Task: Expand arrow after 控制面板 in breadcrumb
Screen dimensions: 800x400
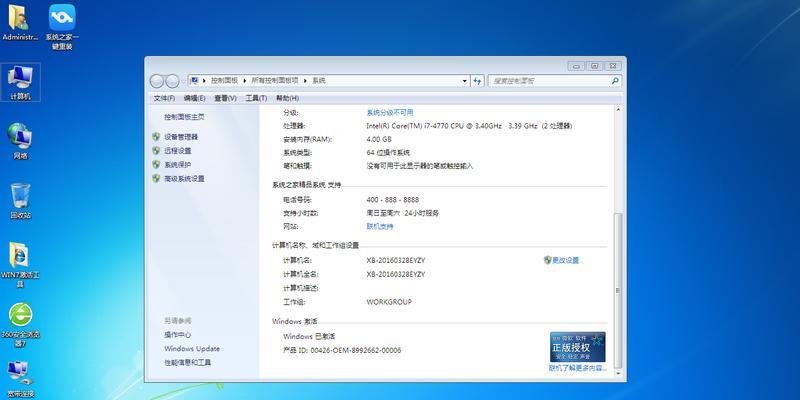Action: coord(245,81)
